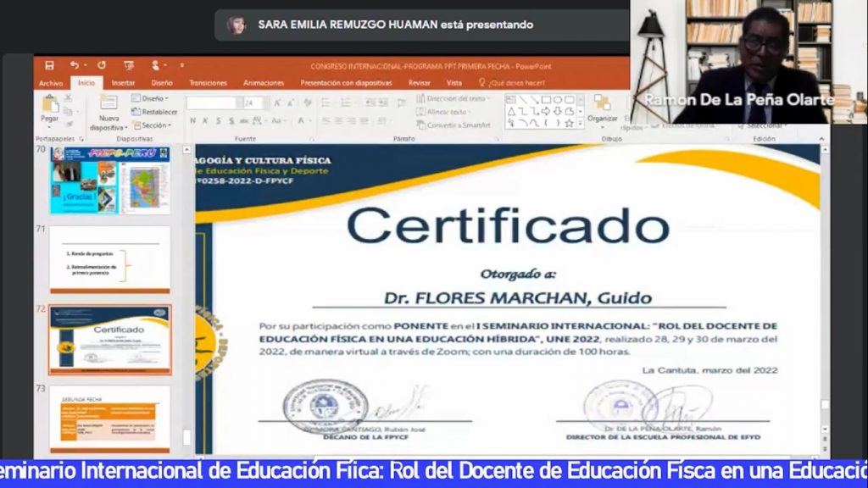Start the slideshow from the quick access toolbar

point(129,66)
